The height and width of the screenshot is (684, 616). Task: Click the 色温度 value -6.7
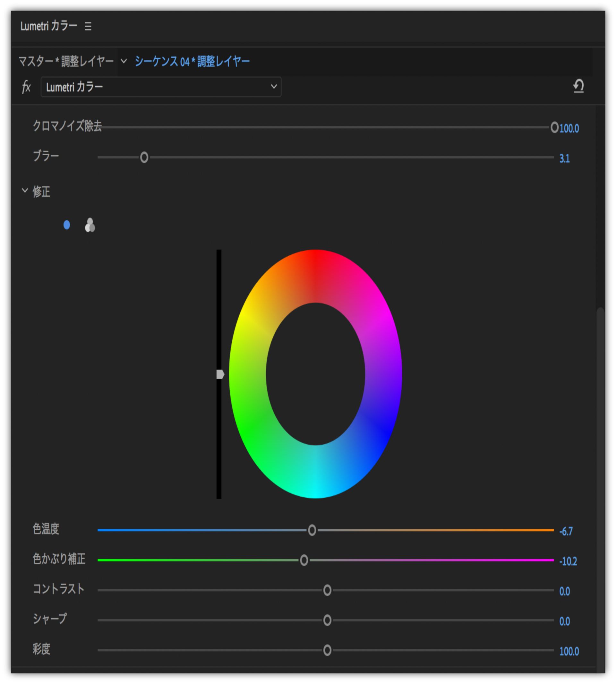(x=566, y=531)
